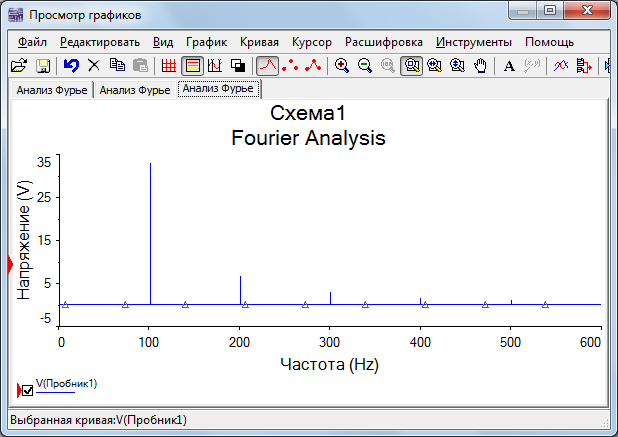Click the graph title Схема1
The width and height of the screenshot is (618, 437).
click(x=308, y=113)
